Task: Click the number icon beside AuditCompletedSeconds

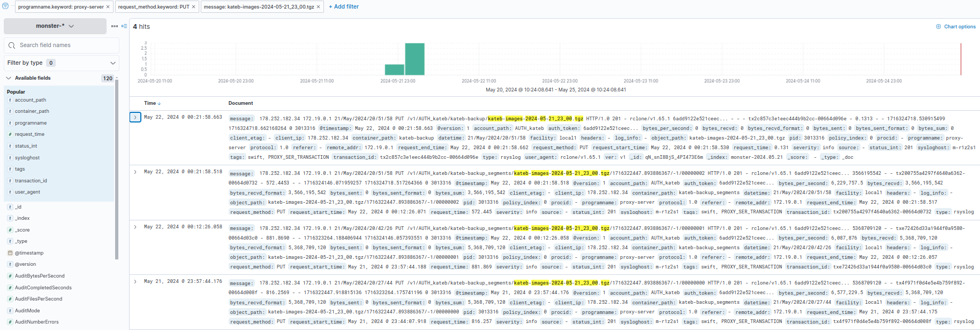Action: point(10,288)
